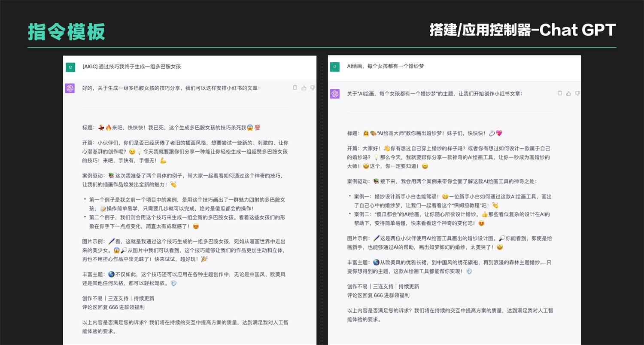Click the right 开篇 paragraph starting '大家好'

point(449,157)
